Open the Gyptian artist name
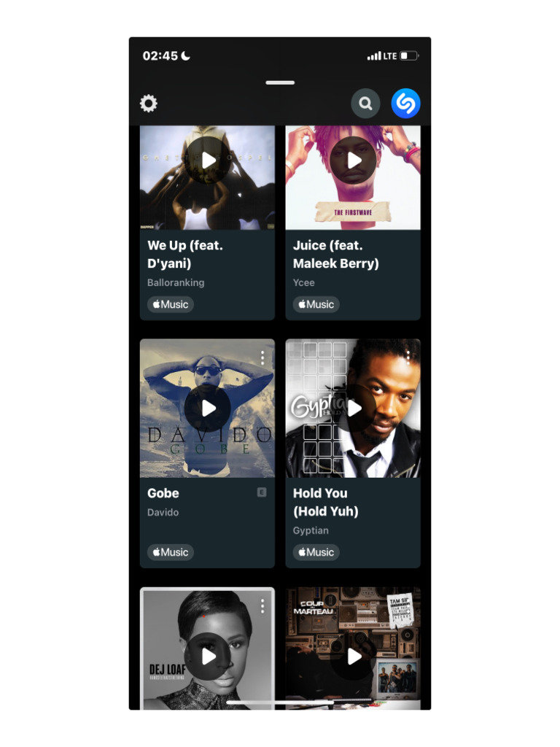This screenshot has width=560, height=747. [x=311, y=531]
